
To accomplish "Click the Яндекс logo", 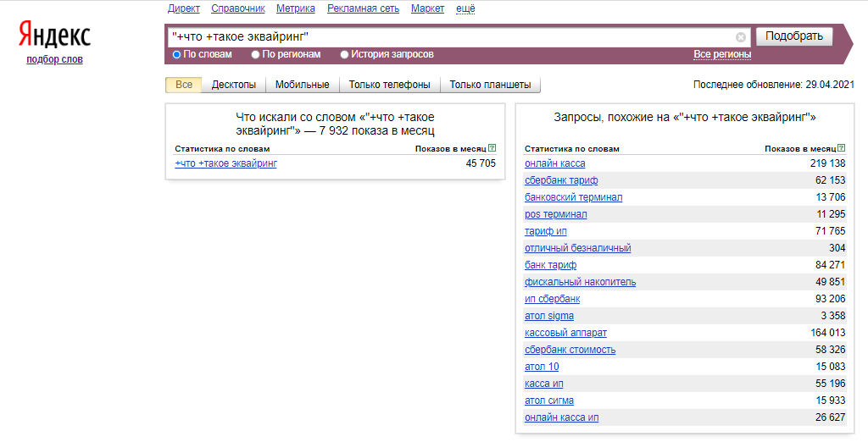I will (x=54, y=36).
